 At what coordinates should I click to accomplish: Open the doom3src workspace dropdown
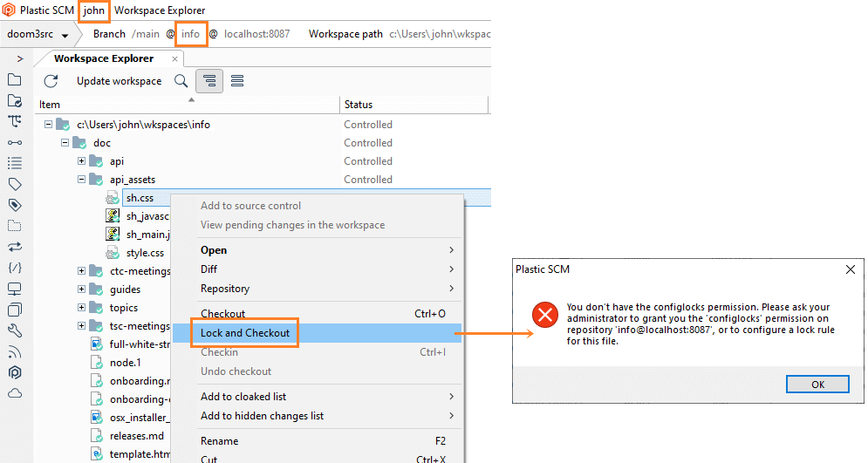pyautogui.click(x=38, y=34)
